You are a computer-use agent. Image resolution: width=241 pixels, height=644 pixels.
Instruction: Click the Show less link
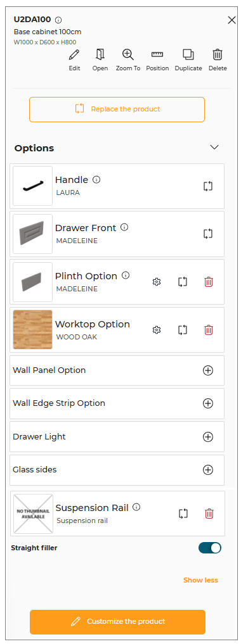click(200, 580)
